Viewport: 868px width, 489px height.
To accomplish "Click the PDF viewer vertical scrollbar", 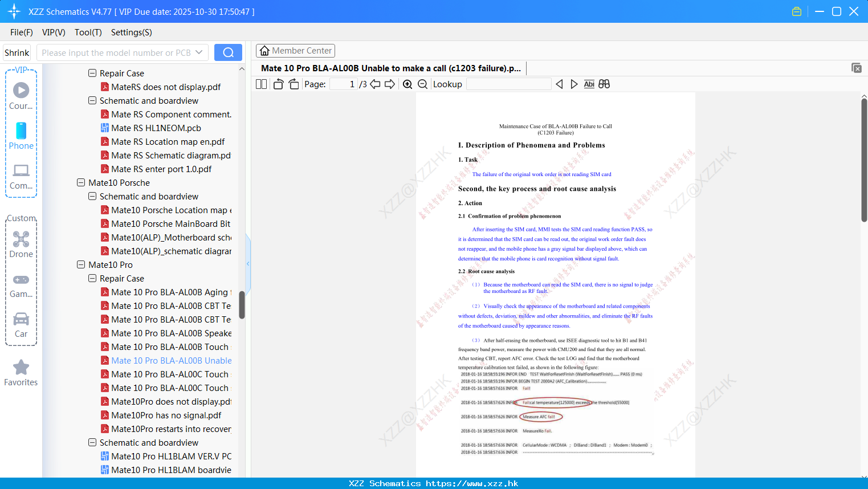I will click(x=864, y=160).
